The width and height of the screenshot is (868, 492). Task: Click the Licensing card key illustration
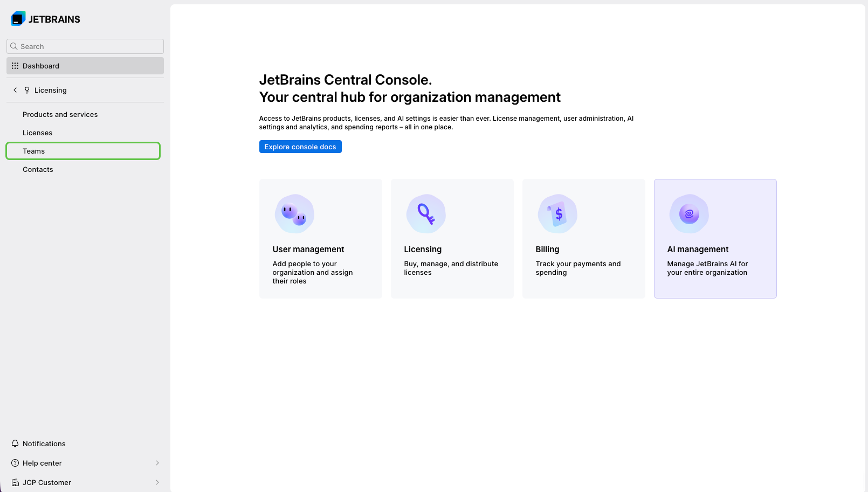(x=426, y=214)
